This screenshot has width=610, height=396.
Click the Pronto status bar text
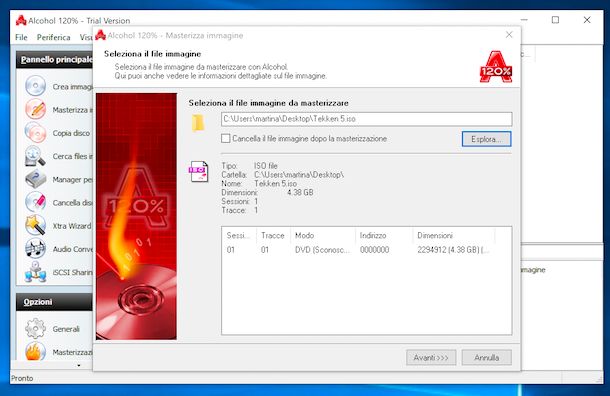[x=22, y=378]
